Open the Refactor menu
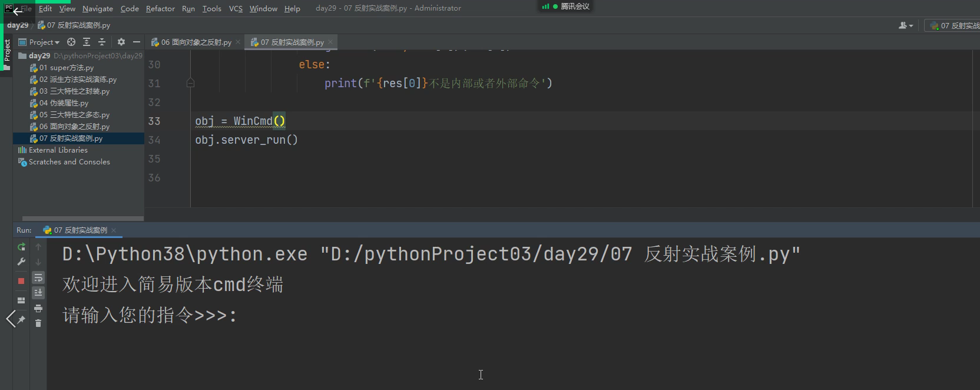Screen dimensions: 980x390 tap(160, 8)
